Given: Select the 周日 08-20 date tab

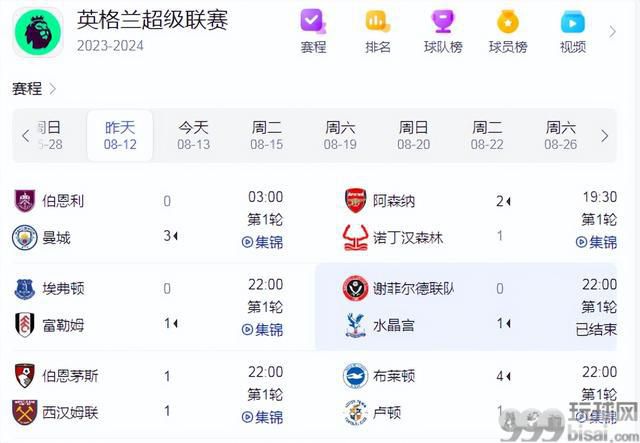Looking at the screenshot, I should [x=413, y=136].
